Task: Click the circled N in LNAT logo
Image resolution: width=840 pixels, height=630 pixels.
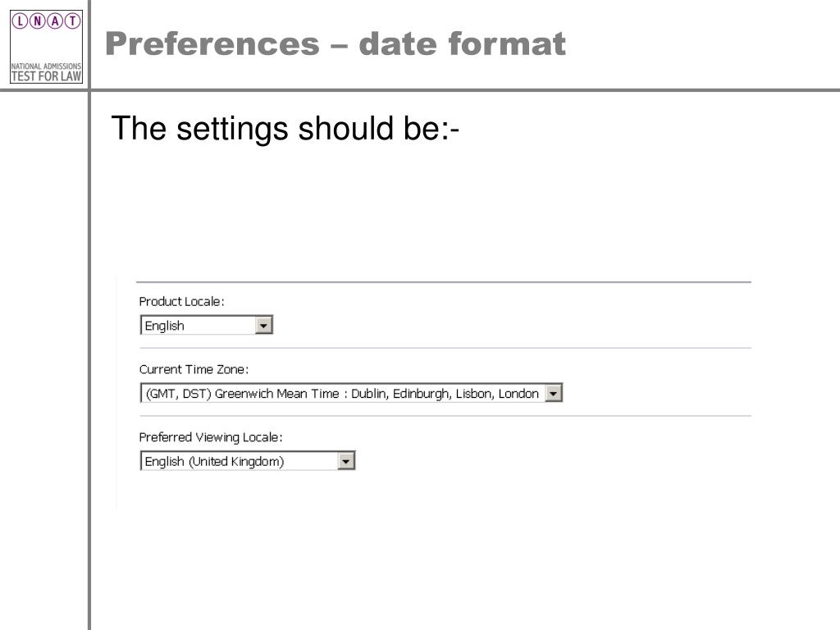Action: [38, 21]
